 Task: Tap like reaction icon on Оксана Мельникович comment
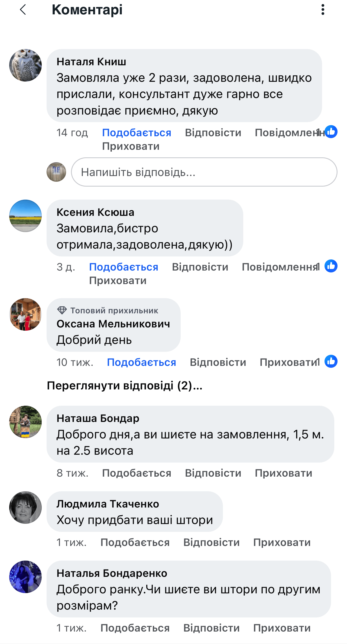click(x=331, y=362)
